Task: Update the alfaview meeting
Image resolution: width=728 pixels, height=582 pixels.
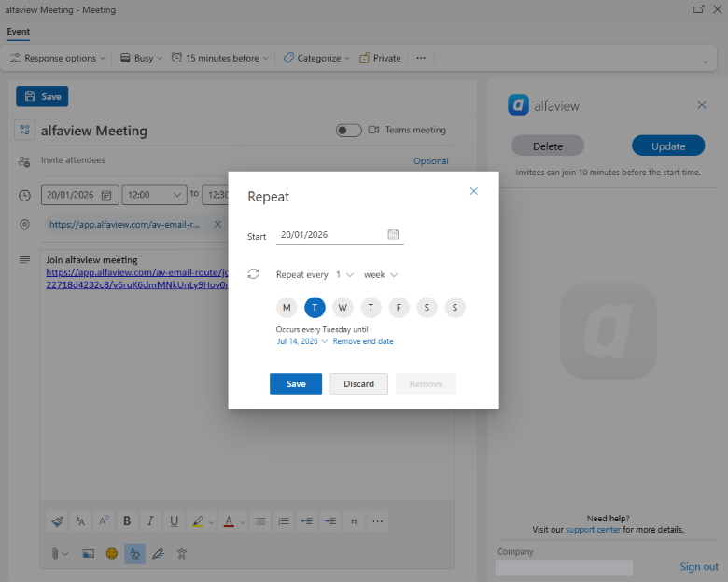Action: click(668, 146)
